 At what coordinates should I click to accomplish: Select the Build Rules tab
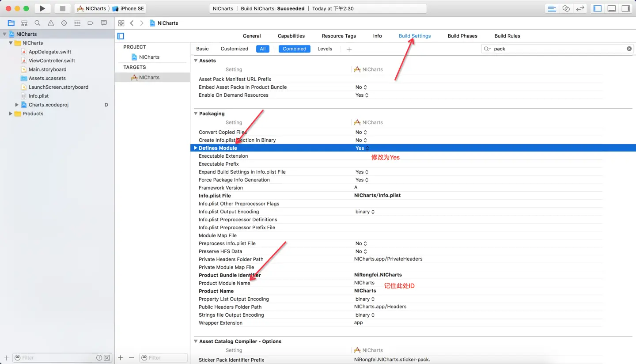[x=507, y=36]
